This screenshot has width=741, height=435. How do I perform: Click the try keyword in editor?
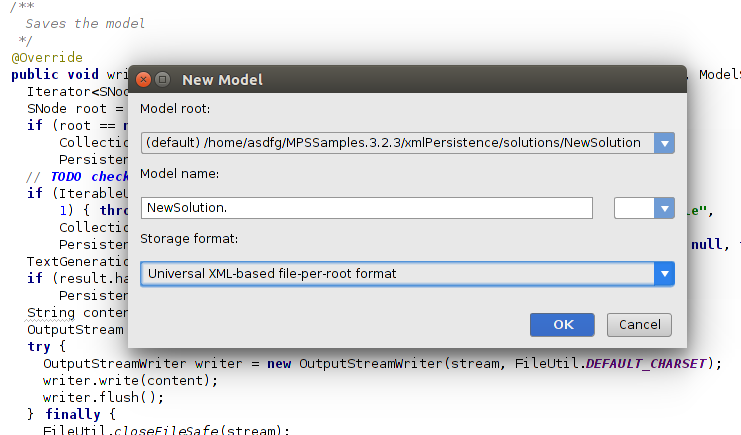coord(38,347)
